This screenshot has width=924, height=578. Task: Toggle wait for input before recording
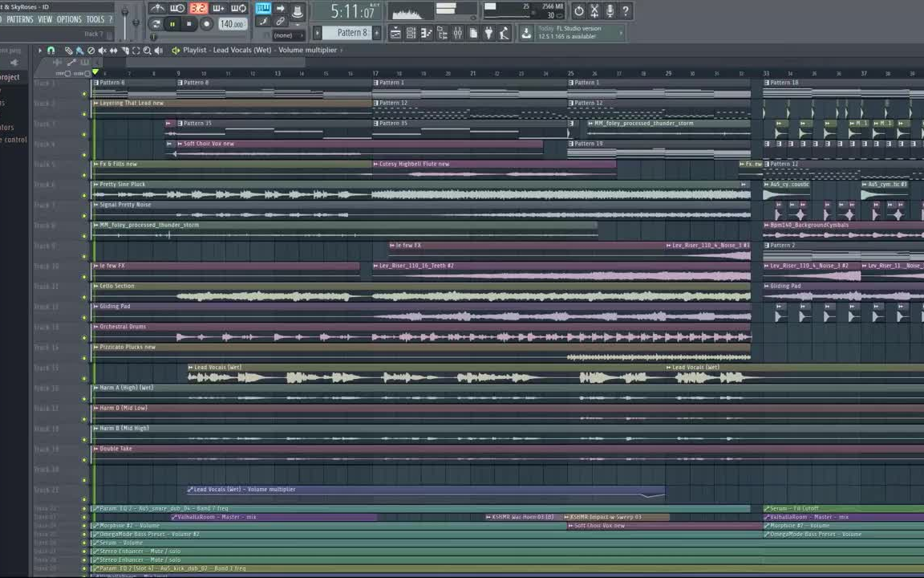tap(176, 8)
